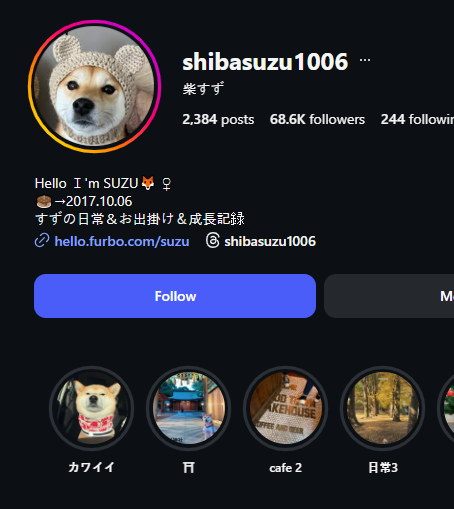The width and height of the screenshot is (454, 509).
Task: Open the shrine gate story highlight
Action: point(189,408)
